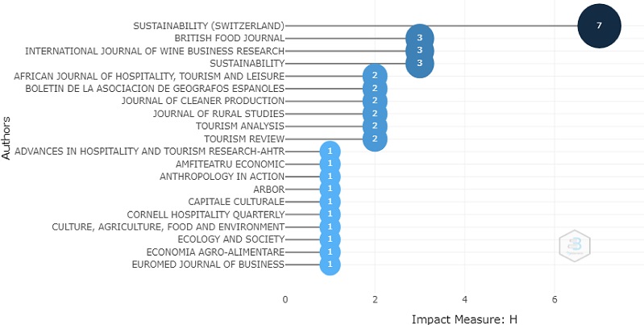Click the Journal of Rural Studies bubble

tap(375, 114)
